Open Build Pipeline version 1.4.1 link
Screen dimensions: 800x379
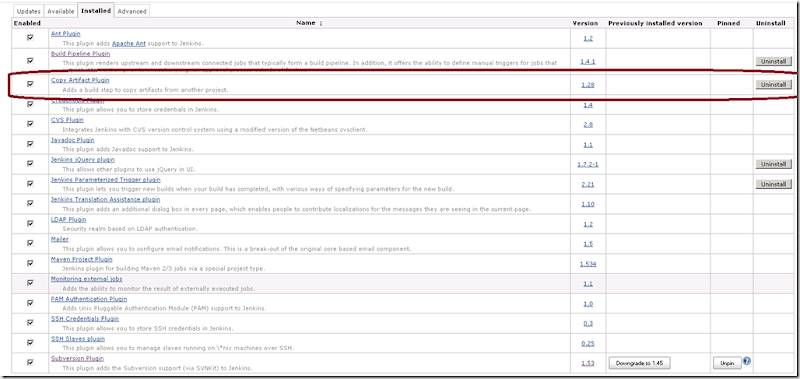(588, 62)
